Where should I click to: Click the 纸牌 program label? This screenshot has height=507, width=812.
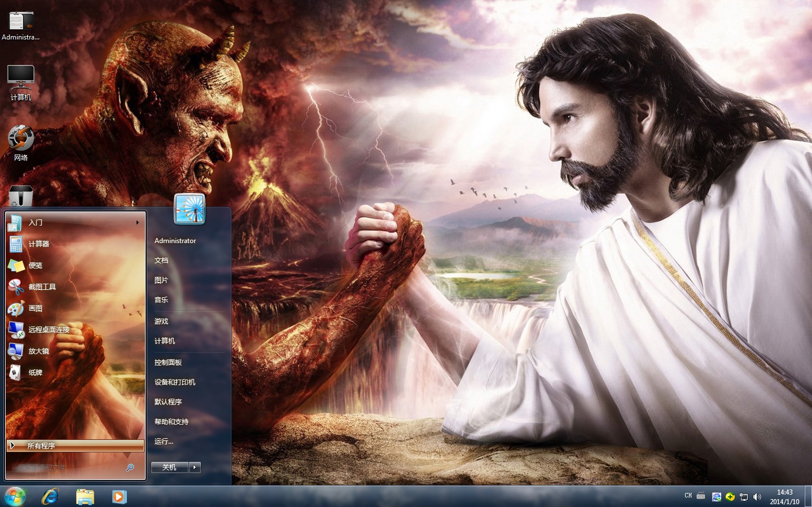[36, 373]
